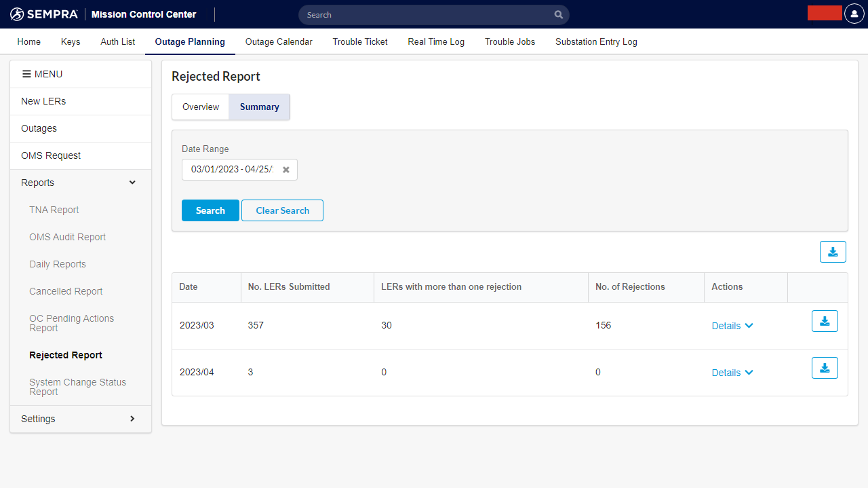Download the 2023/03 row report
The height and width of the screenshot is (488, 868).
click(825, 321)
